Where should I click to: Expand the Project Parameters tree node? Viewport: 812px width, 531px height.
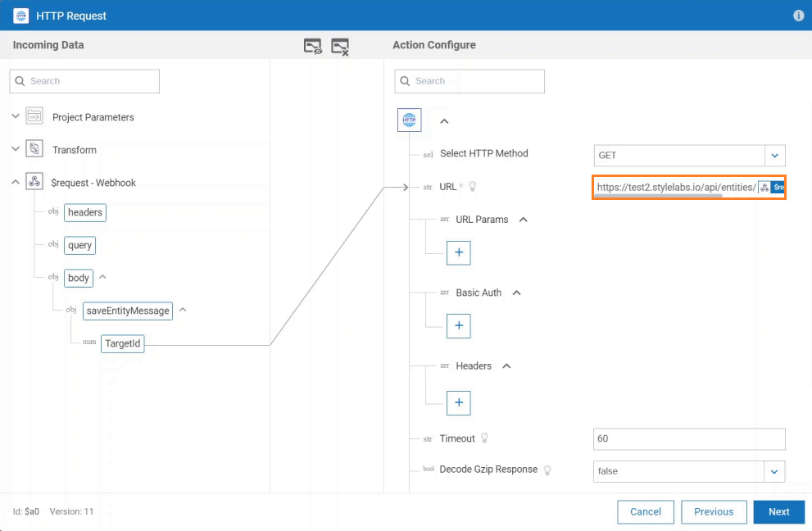click(x=16, y=116)
